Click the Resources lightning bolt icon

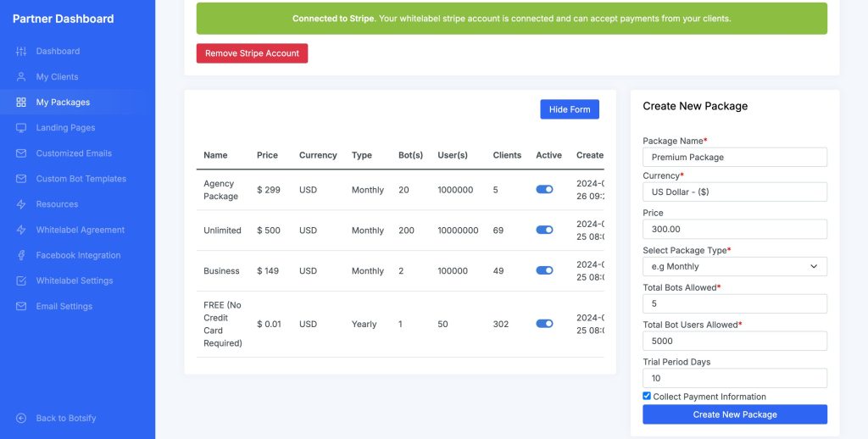(x=21, y=204)
